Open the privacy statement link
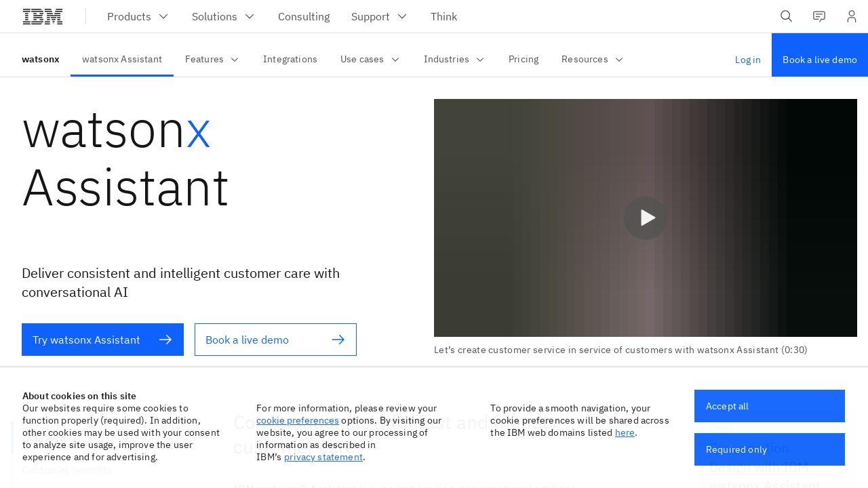 coord(323,457)
